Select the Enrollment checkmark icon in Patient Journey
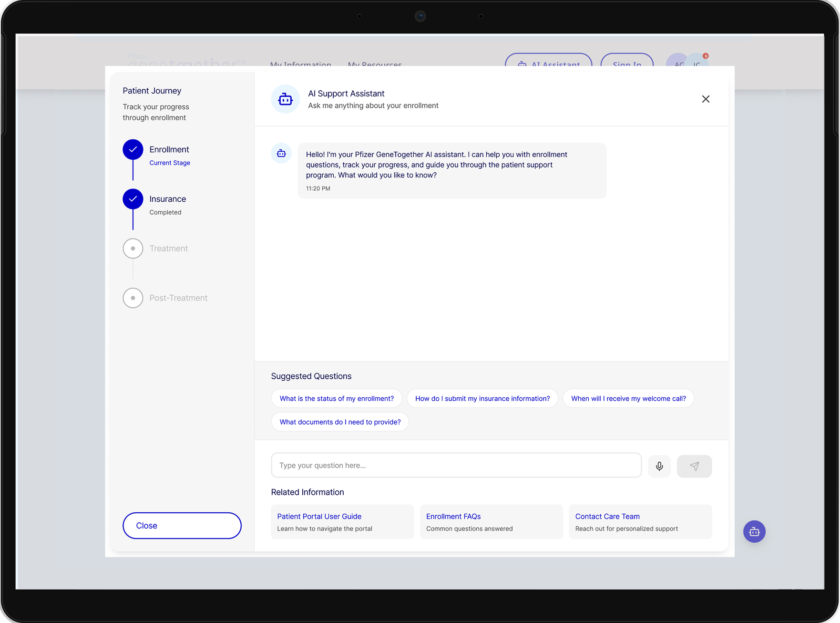The image size is (840, 623). click(133, 149)
